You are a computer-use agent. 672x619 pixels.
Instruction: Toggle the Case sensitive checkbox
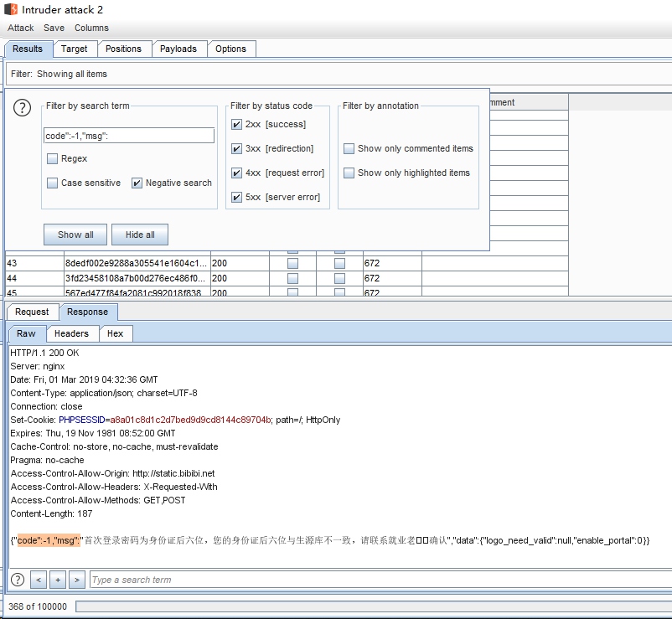coord(52,183)
